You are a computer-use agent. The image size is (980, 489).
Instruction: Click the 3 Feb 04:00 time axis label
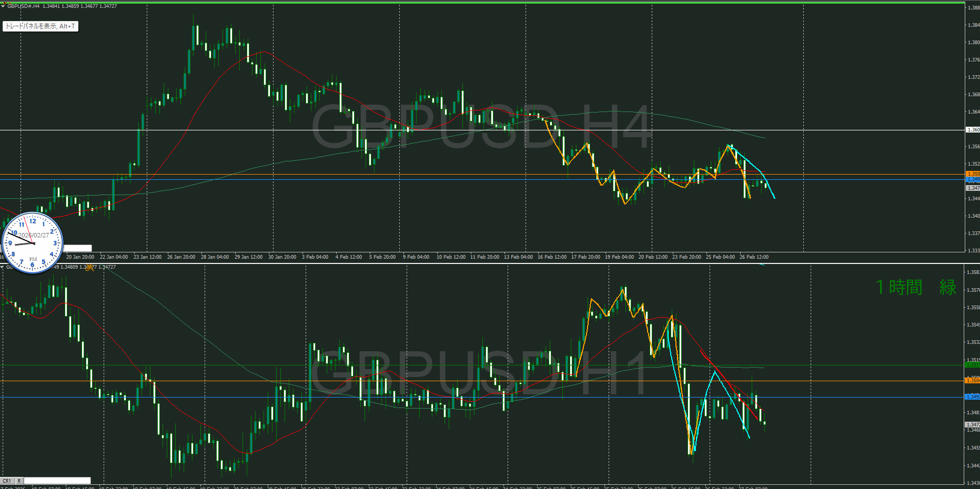(315, 257)
